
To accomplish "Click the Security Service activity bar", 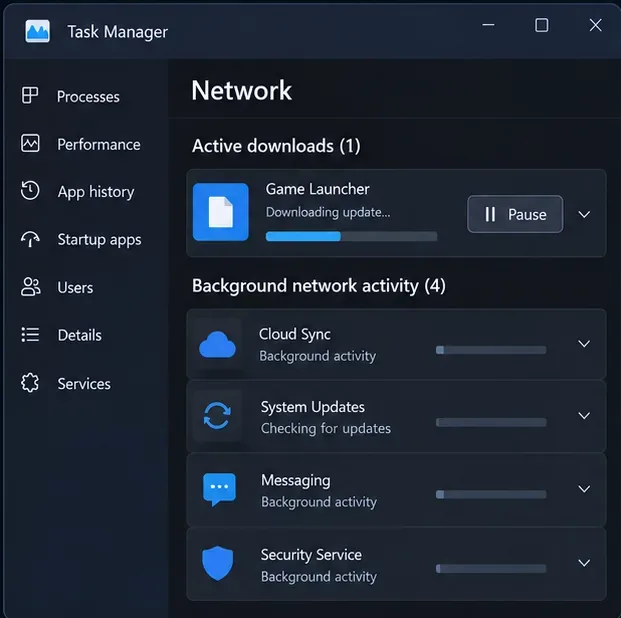I will coord(491,568).
